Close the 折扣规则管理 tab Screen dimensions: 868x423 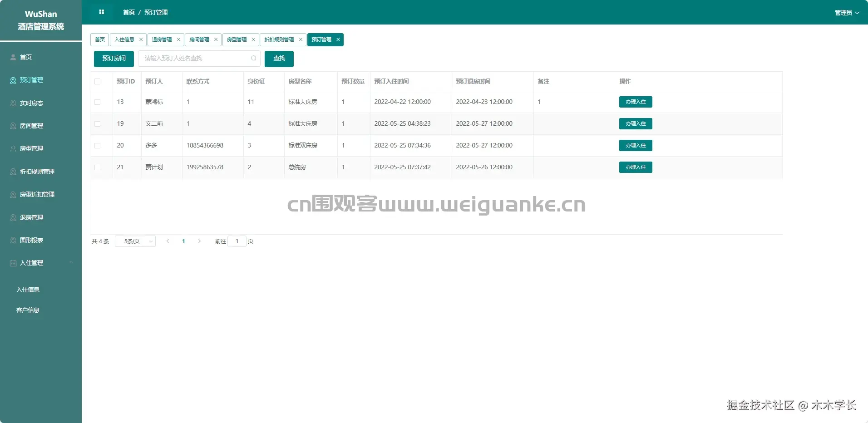tap(301, 39)
